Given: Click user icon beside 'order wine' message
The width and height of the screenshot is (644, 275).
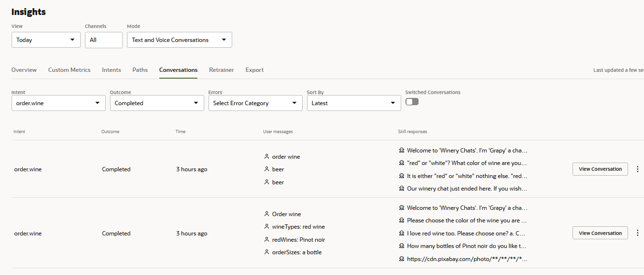Looking at the screenshot, I should (x=266, y=157).
